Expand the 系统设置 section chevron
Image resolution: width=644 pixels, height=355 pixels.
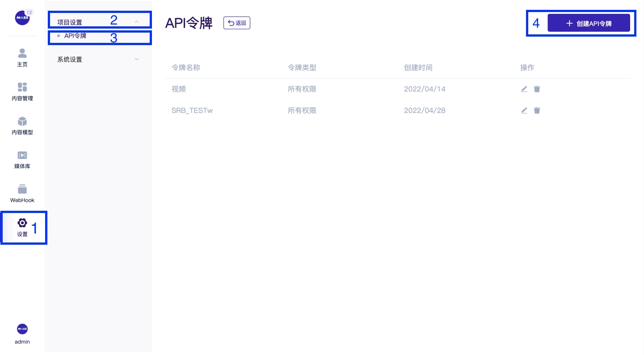137,59
